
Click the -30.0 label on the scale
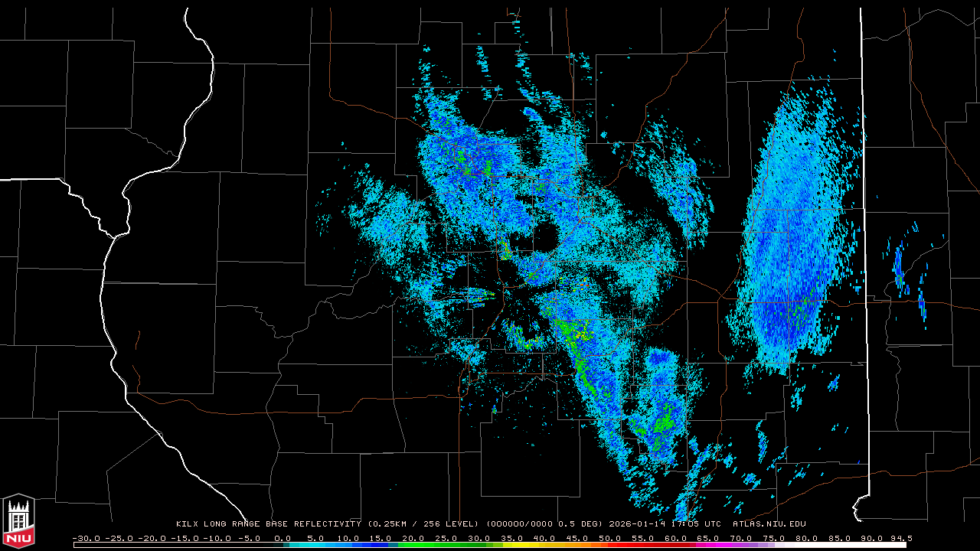point(86,538)
